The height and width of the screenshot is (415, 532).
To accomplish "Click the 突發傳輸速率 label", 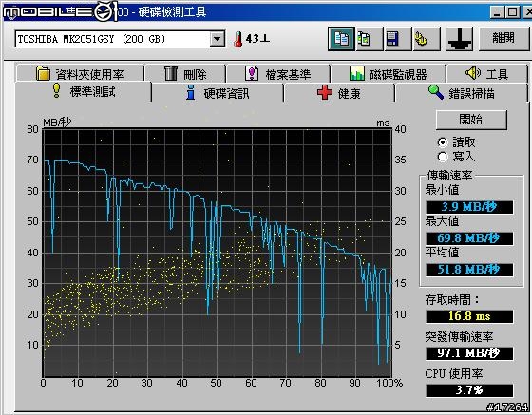I will click(x=459, y=337).
